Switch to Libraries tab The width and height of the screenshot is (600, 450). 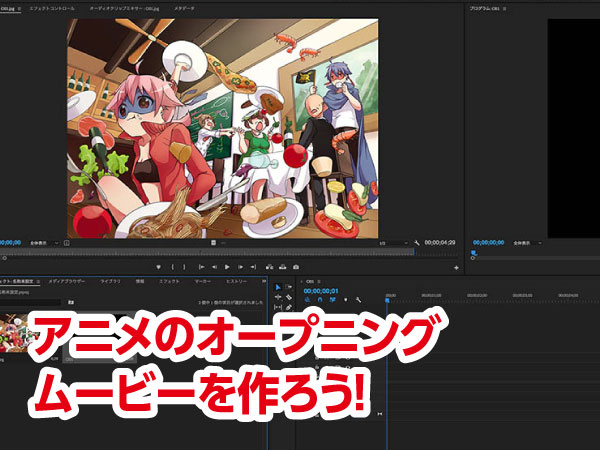coord(110,281)
